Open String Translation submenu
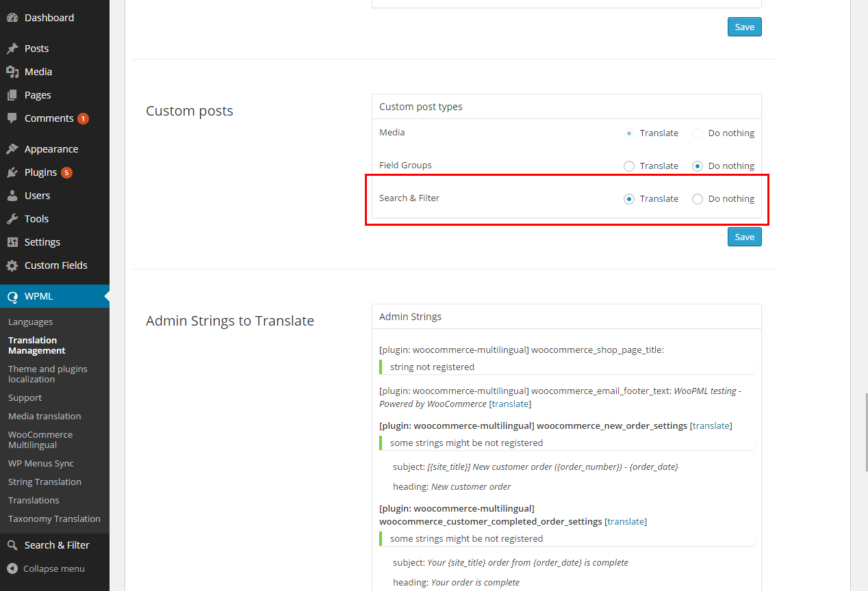Screen dimensions: 868x591 click(x=44, y=482)
